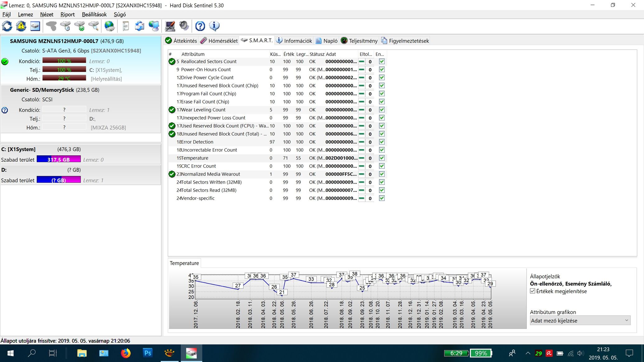The width and height of the screenshot is (644, 362).
Task: Click the green health check beside Kondíció 100 %
Action: 5,62
